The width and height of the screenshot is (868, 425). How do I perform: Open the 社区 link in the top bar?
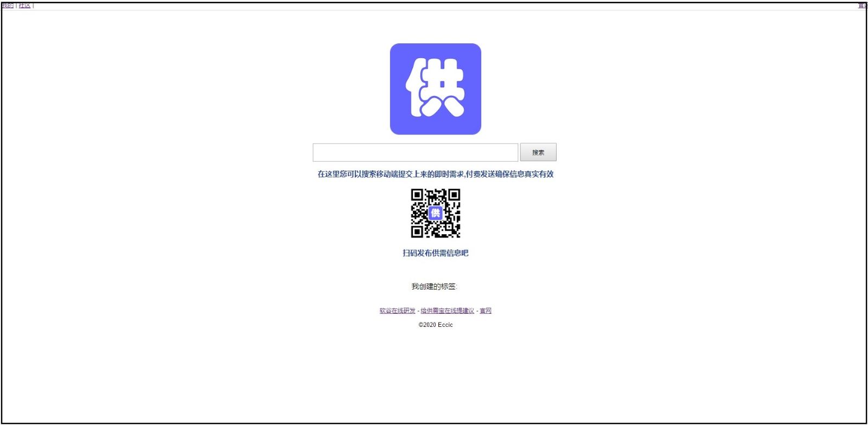tap(24, 5)
